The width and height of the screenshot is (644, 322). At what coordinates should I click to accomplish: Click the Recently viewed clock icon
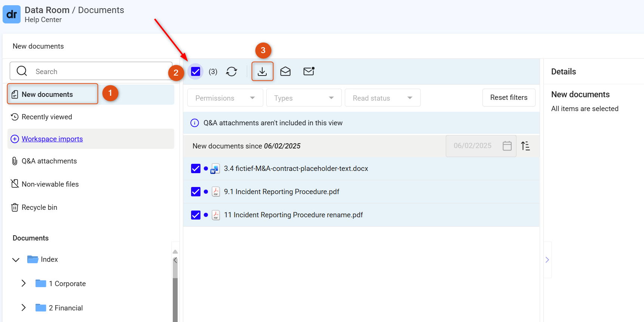(15, 117)
